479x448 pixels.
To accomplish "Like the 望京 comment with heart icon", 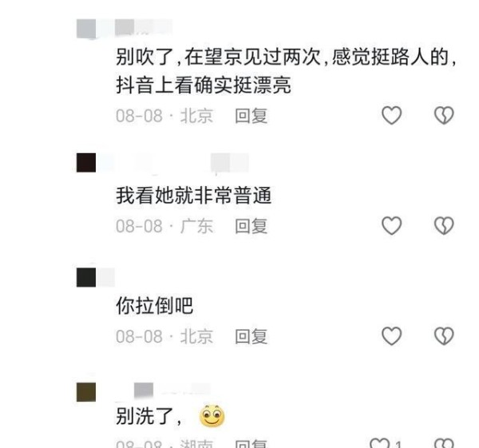I will pos(391,116).
